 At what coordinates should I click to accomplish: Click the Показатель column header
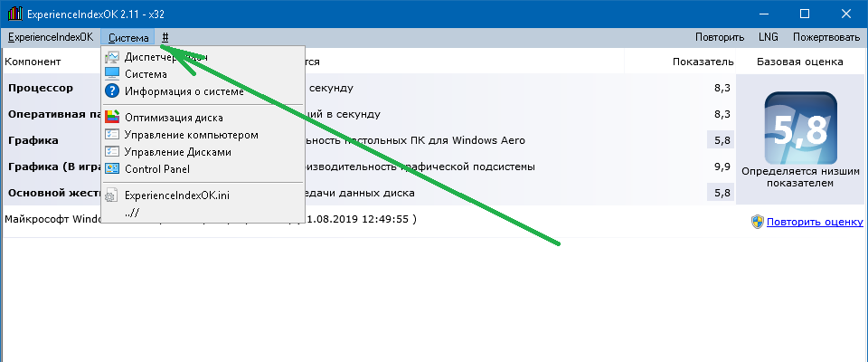pyautogui.click(x=703, y=62)
